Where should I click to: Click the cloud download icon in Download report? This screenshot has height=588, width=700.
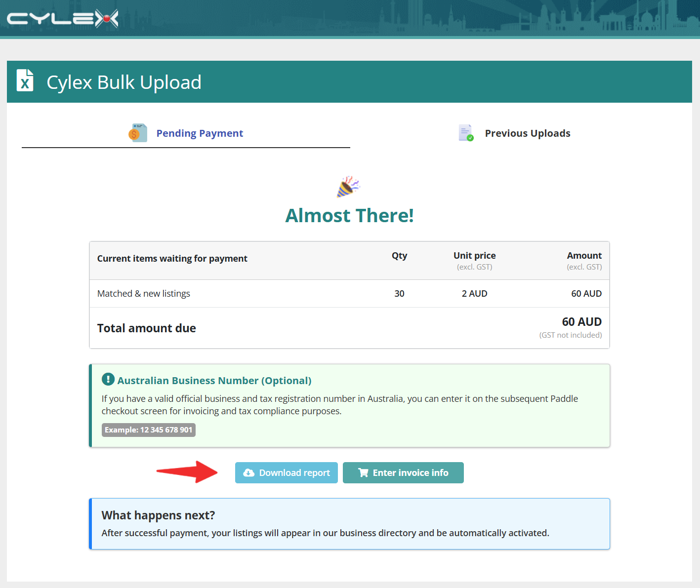tap(249, 473)
